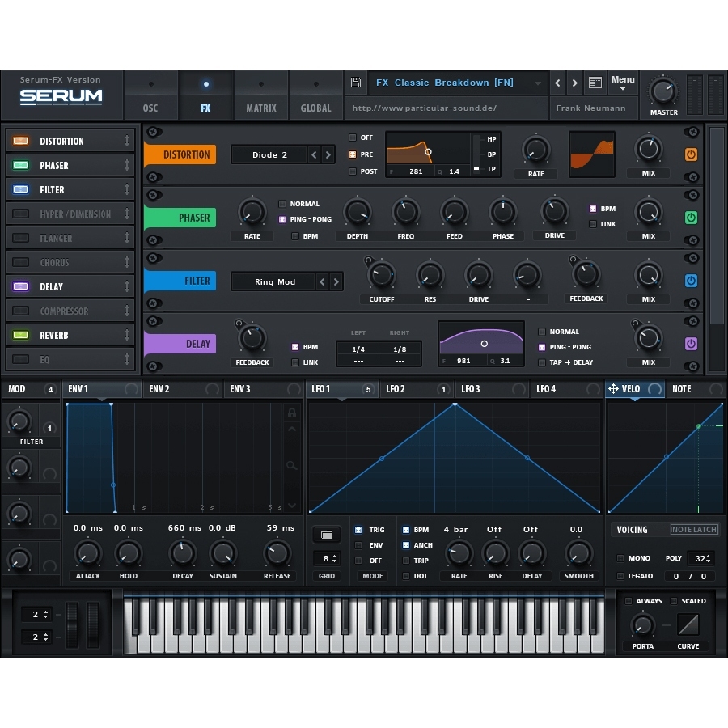Click the Distortion reorder arrows in rack list

tap(127, 141)
